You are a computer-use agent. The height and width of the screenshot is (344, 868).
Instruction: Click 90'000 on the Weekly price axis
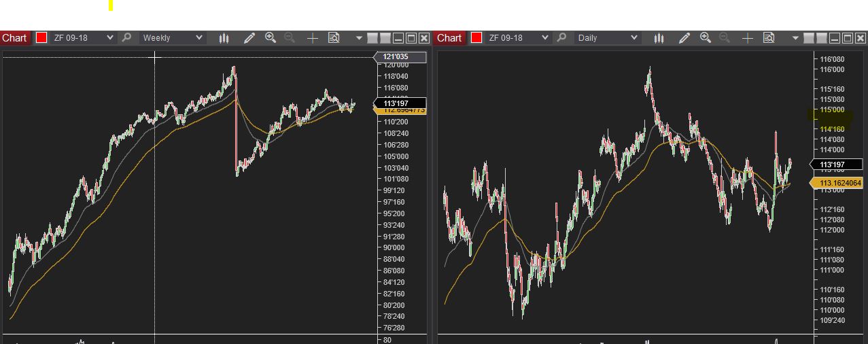click(x=394, y=248)
